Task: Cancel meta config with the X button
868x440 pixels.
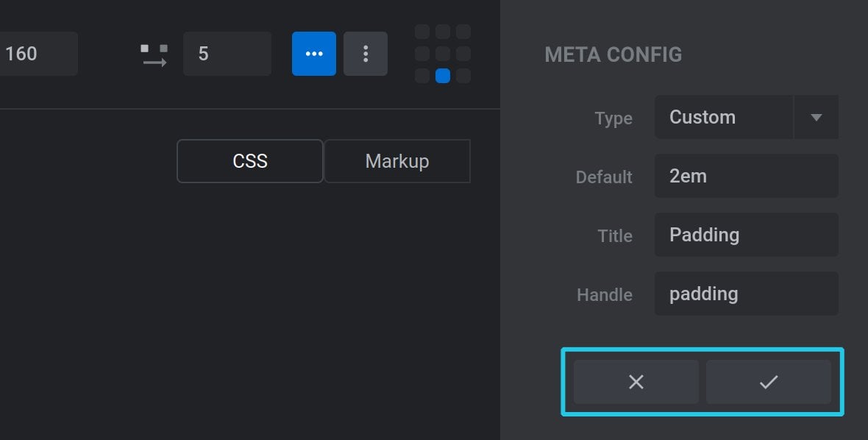Action: [x=636, y=382]
